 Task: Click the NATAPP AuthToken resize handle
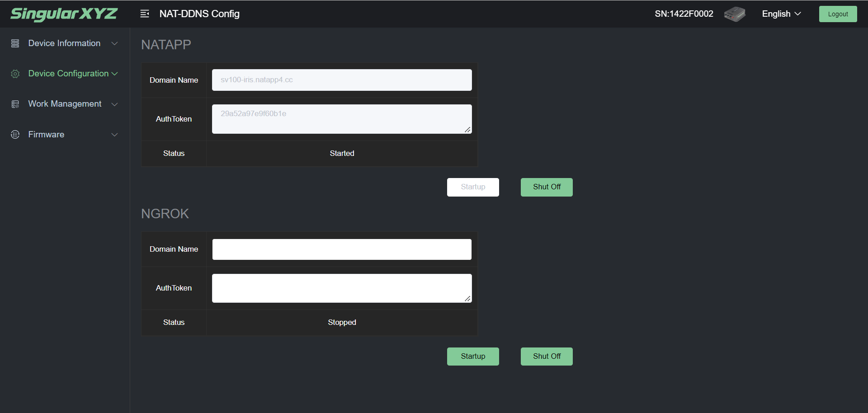point(467,130)
